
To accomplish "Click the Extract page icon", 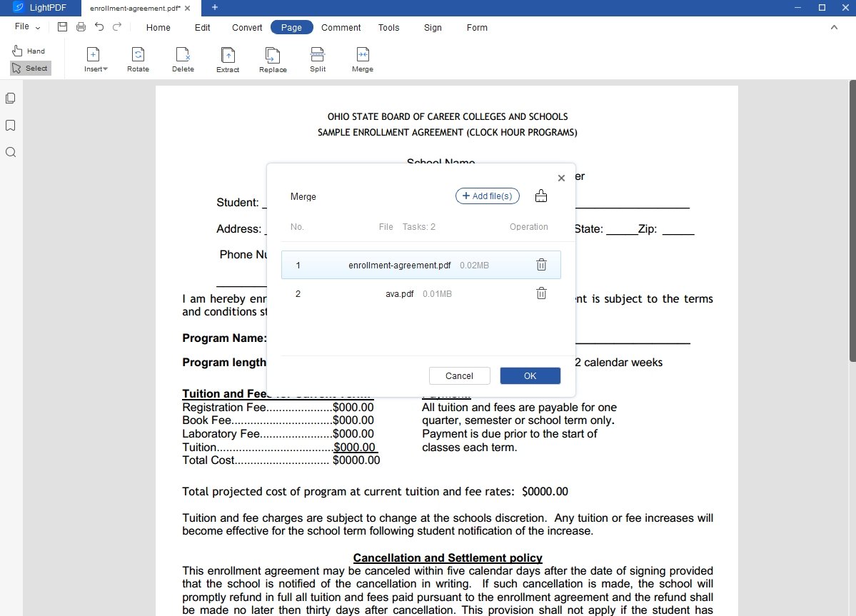I will click(x=228, y=56).
